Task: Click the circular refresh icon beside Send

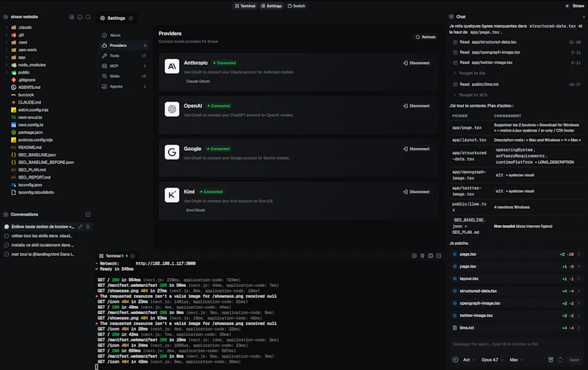Action: 560,360
